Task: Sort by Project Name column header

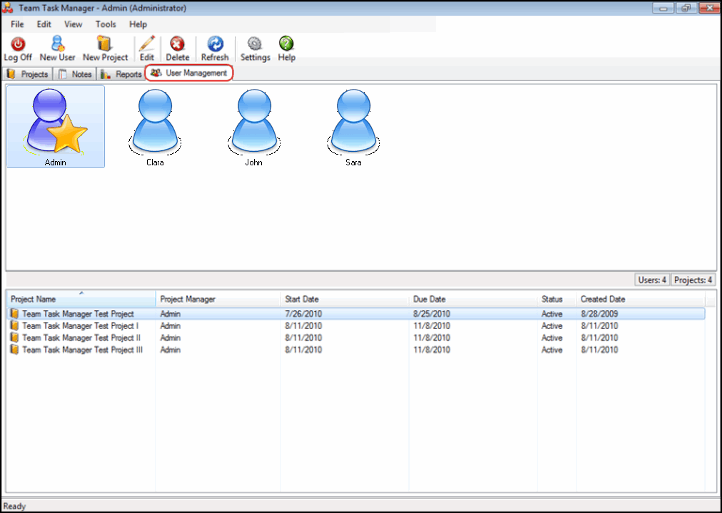Action: [x=80, y=299]
